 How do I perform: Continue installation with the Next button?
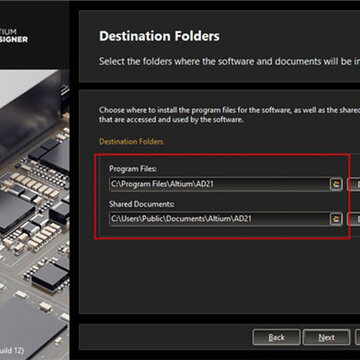(327, 338)
